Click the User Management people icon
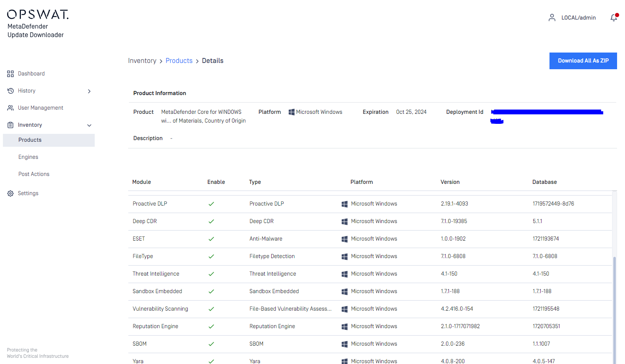The width and height of the screenshot is (625, 364). 10,108
